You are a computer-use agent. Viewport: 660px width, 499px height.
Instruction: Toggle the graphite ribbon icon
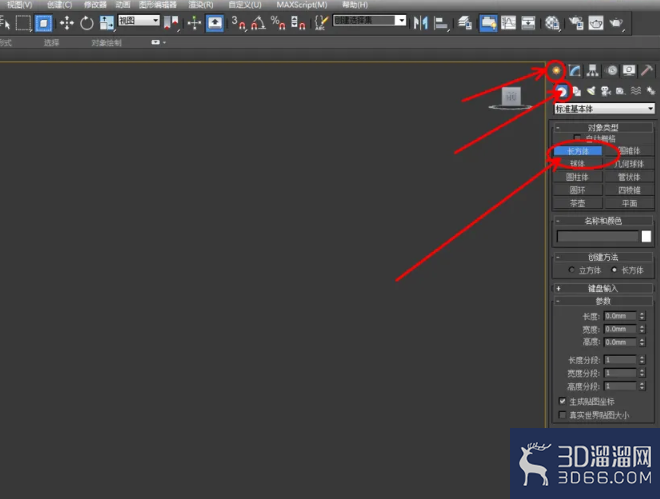pos(488,23)
